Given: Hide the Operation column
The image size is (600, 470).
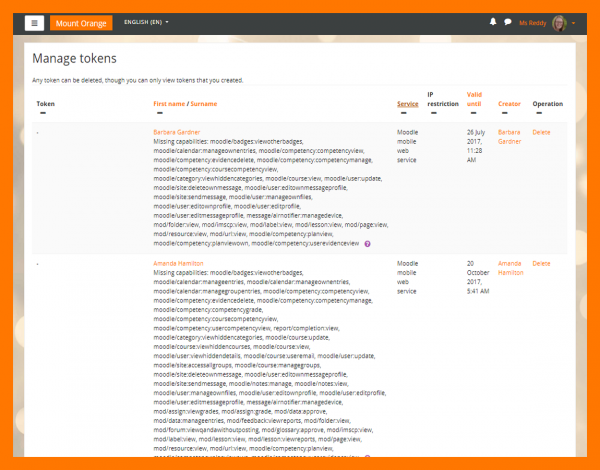Looking at the screenshot, I should coord(537,113).
